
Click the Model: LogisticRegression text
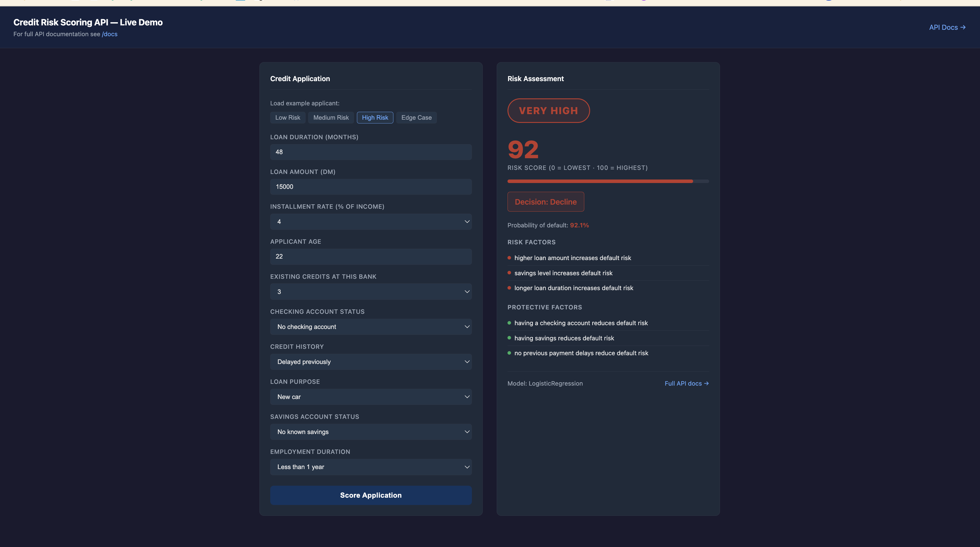(545, 384)
